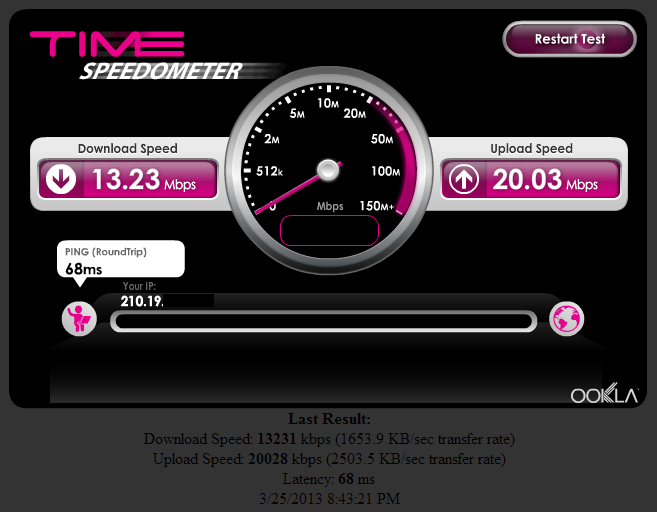Click the upload arrow icon

click(x=463, y=179)
